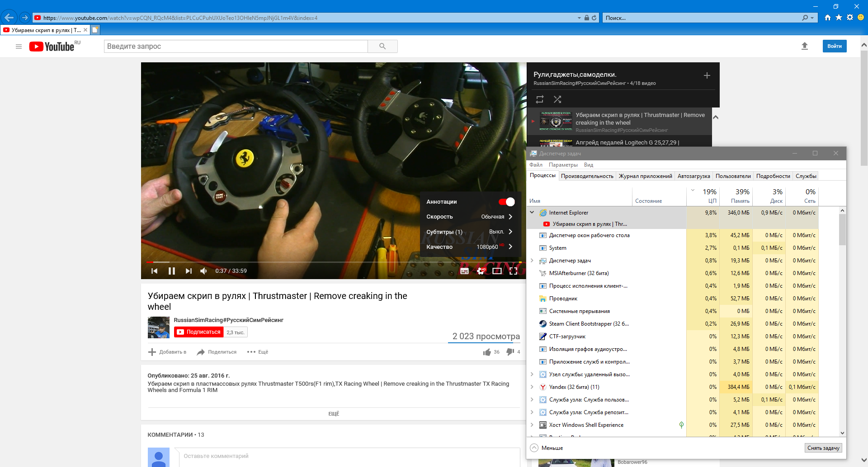Expand the Yandex (32 бита) process group
The image size is (868, 467).
click(532, 387)
